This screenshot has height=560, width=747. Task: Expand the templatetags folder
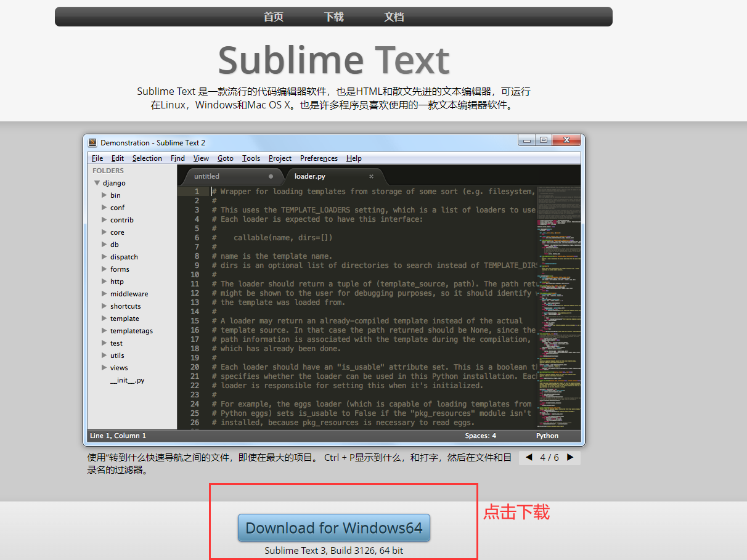coord(104,331)
